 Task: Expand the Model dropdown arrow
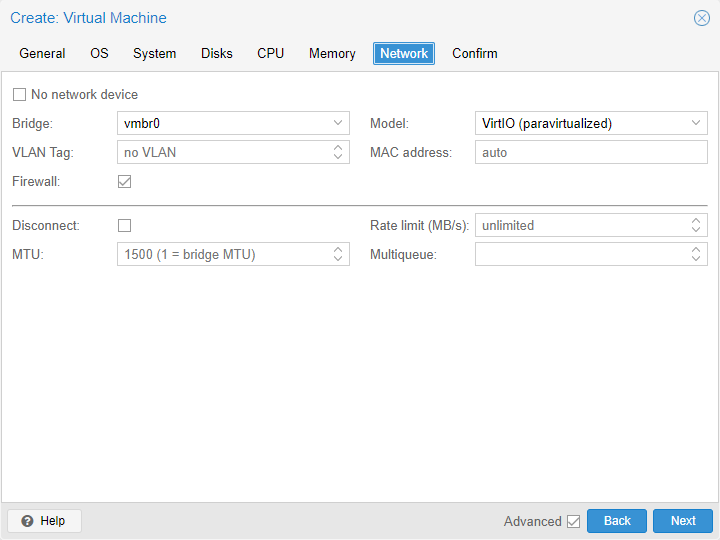(x=696, y=123)
